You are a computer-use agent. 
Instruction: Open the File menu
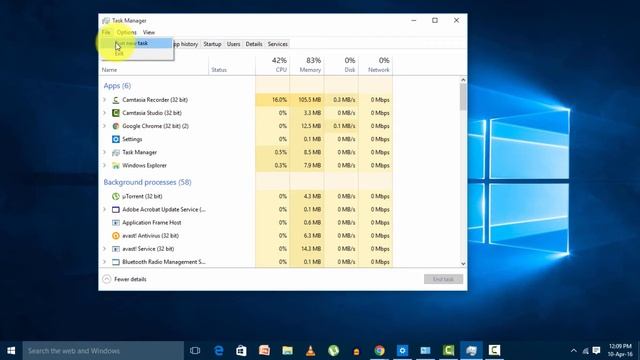click(106, 32)
